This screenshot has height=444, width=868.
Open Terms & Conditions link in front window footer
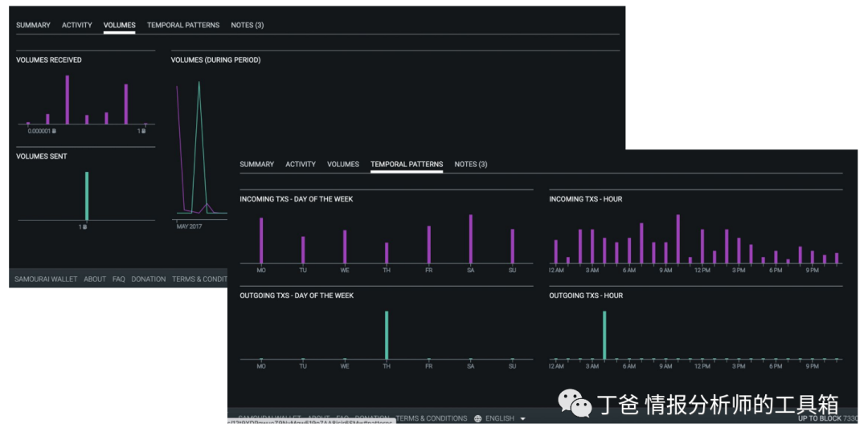432,418
